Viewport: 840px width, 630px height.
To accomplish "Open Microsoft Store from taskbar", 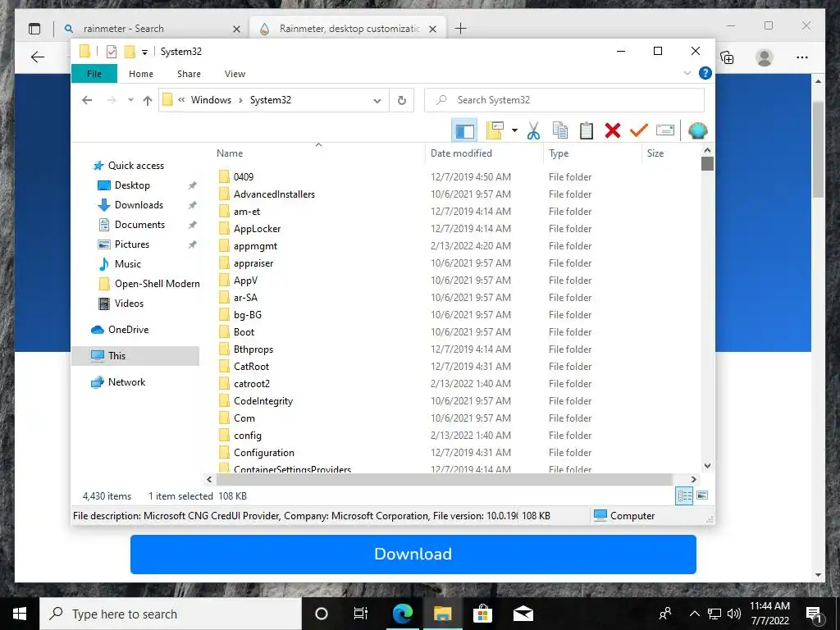I will [482, 614].
